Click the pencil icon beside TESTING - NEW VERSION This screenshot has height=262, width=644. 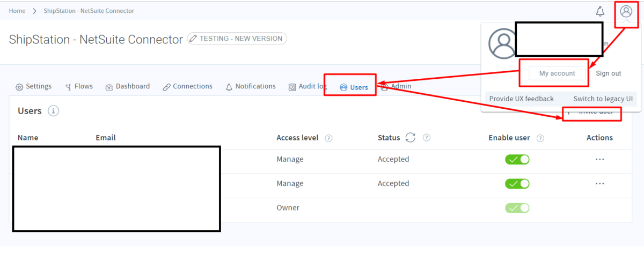tap(194, 39)
